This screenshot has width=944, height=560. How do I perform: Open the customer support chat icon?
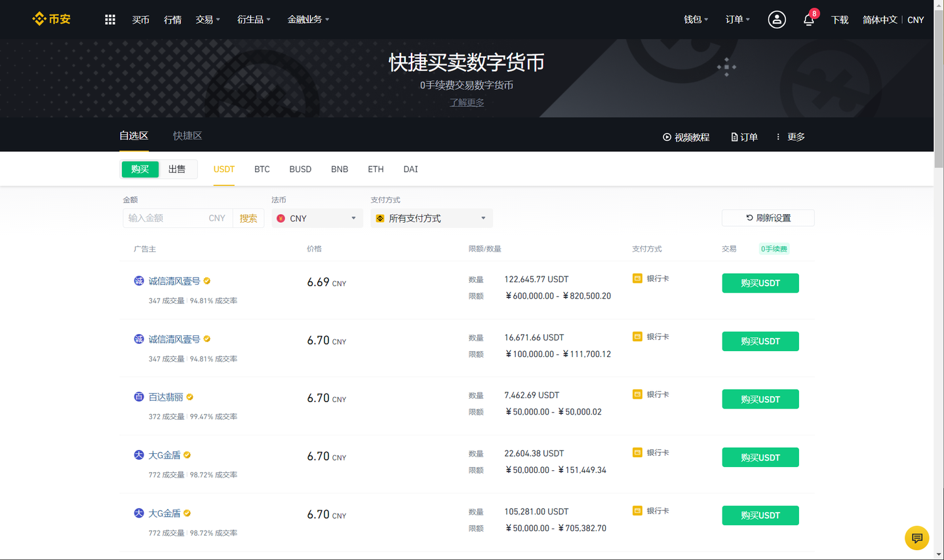916,538
